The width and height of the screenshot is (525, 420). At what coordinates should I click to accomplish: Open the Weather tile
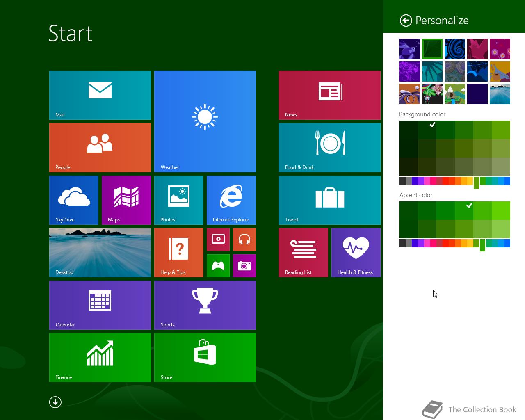tap(205, 121)
